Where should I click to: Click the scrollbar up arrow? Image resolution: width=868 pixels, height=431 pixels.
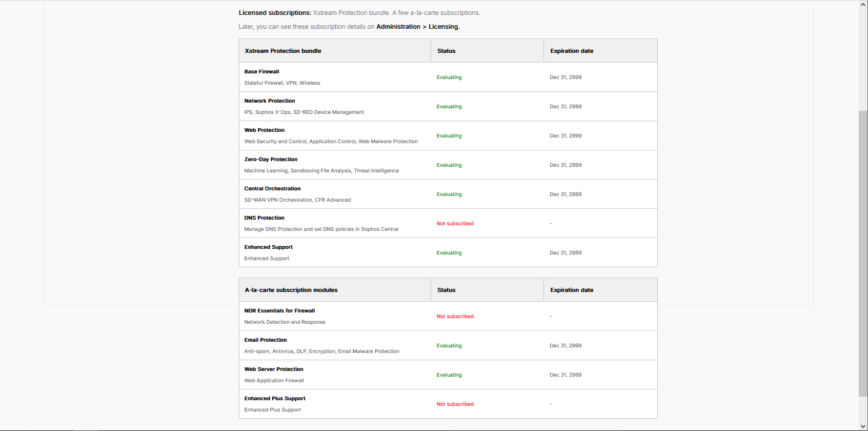pyautogui.click(x=863, y=4)
